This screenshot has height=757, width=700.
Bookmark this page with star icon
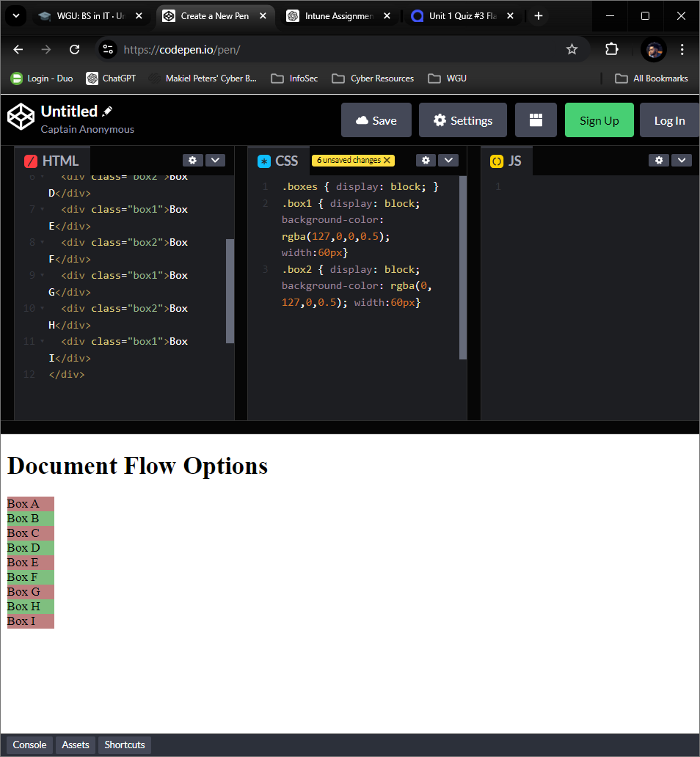(572, 49)
